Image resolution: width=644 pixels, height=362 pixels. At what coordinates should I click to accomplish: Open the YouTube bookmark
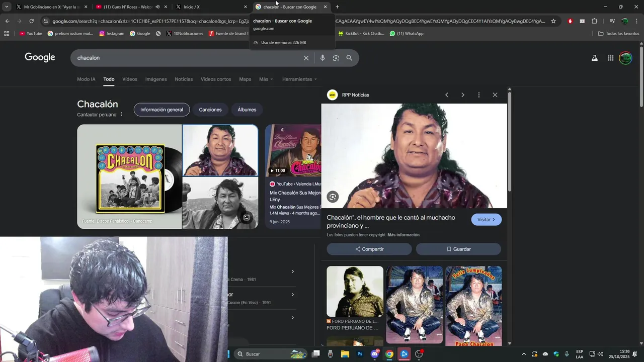[31, 34]
